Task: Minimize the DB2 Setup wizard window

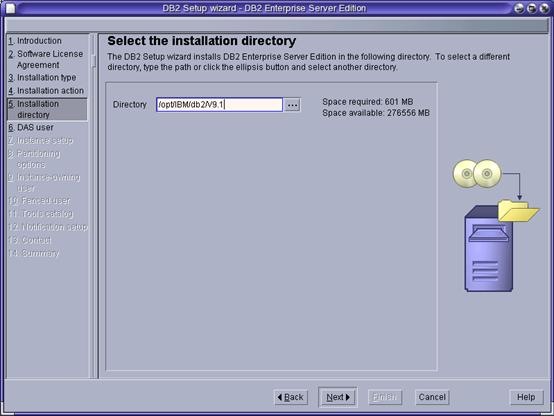Action: (x=519, y=8)
